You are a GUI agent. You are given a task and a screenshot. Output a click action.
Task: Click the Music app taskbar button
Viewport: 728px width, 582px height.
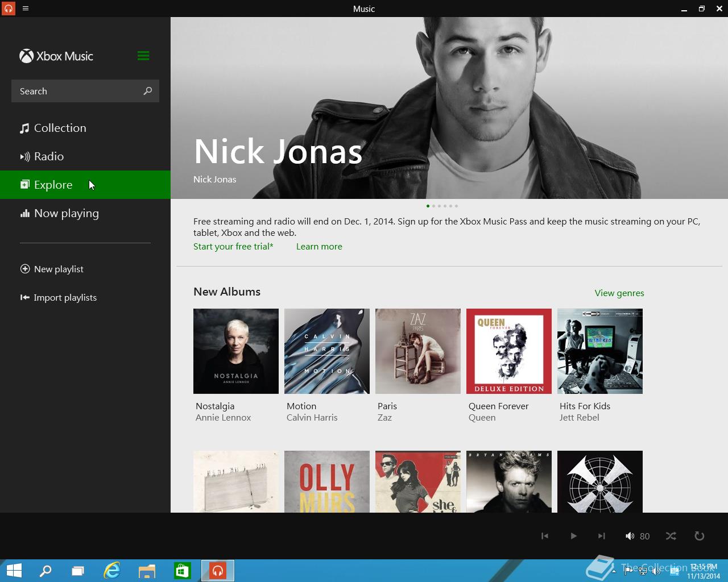click(218, 571)
